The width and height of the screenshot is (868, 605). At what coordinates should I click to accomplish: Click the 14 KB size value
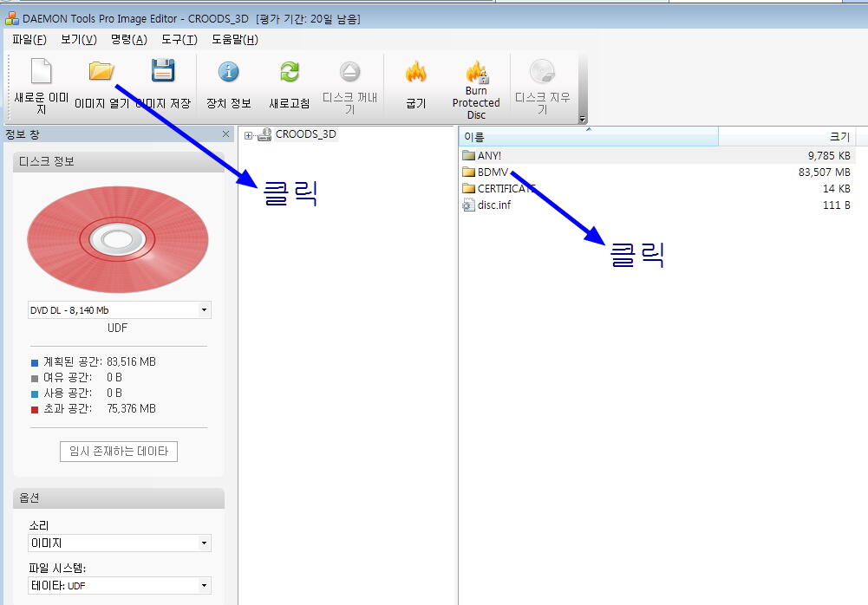click(x=837, y=189)
